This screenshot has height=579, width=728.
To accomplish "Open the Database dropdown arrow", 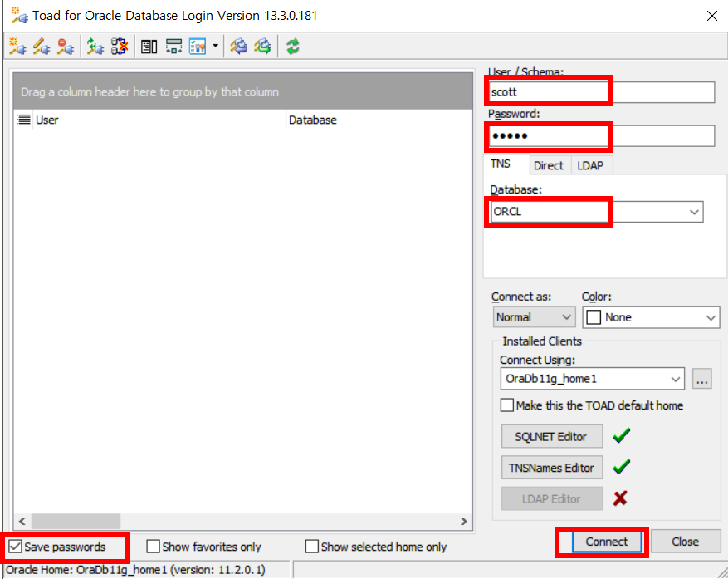I will pyautogui.click(x=694, y=212).
